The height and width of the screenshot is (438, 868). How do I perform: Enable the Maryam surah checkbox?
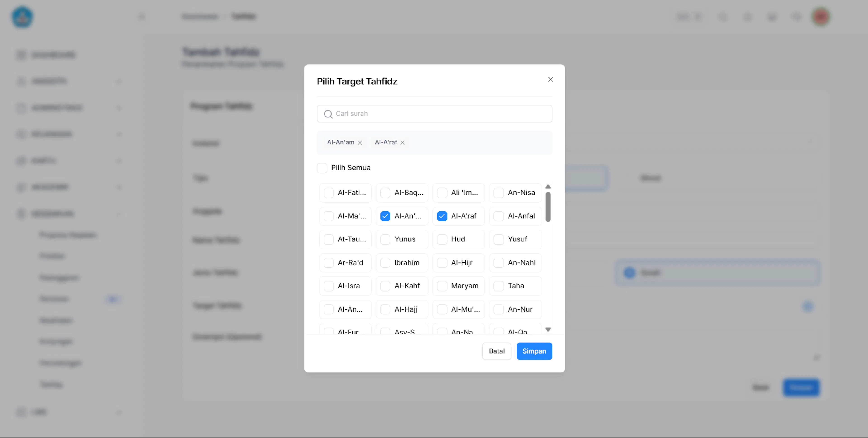click(442, 286)
